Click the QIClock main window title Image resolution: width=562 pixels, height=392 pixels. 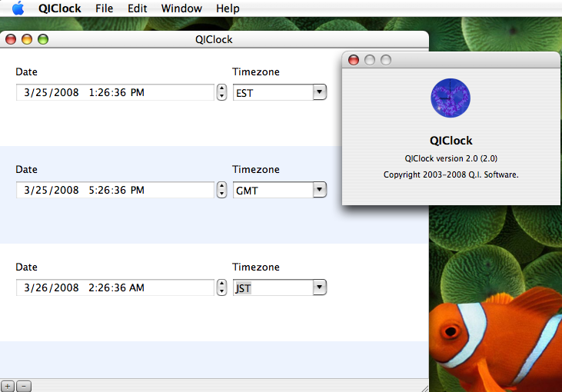[214, 39]
